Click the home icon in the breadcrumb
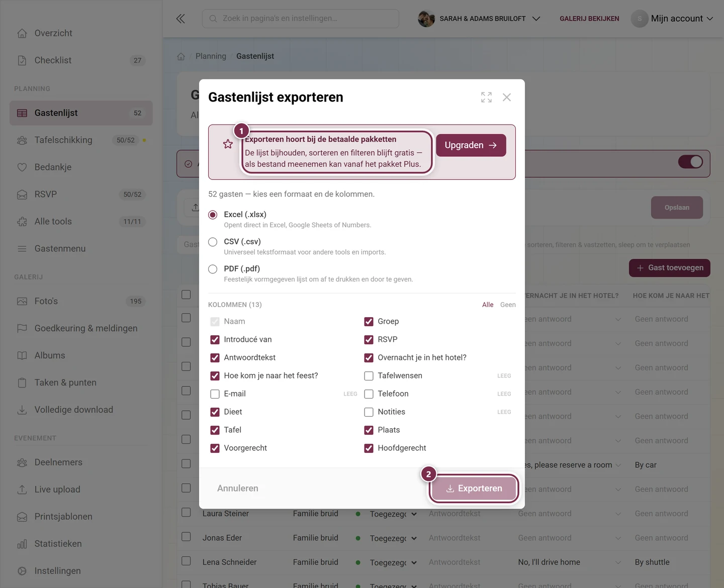The image size is (724, 588). click(x=181, y=56)
